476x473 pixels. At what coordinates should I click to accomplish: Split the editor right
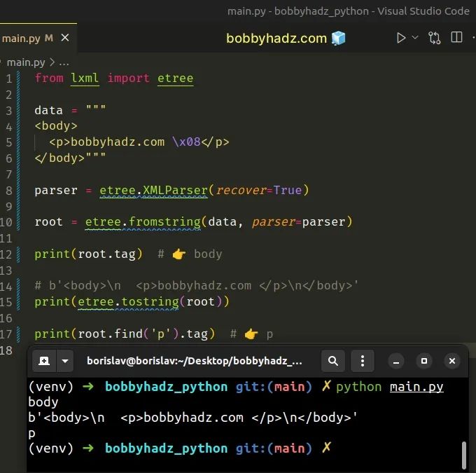tap(456, 37)
